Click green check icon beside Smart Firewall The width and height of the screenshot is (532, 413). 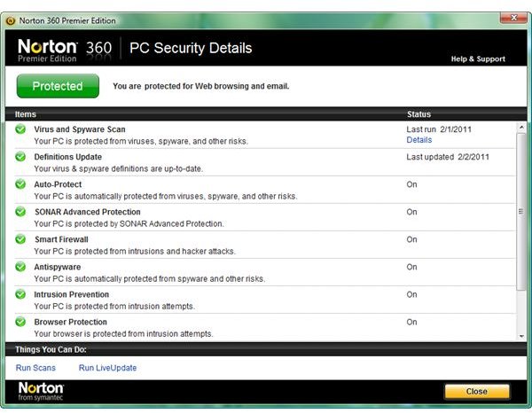(x=20, y=238)
